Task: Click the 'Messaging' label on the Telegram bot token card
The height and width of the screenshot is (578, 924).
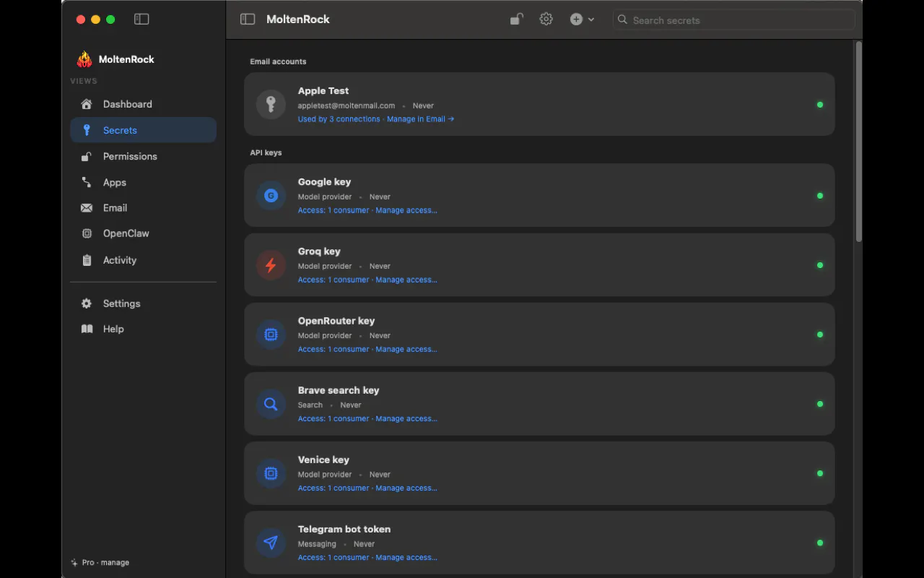Action: pos(317,544)
